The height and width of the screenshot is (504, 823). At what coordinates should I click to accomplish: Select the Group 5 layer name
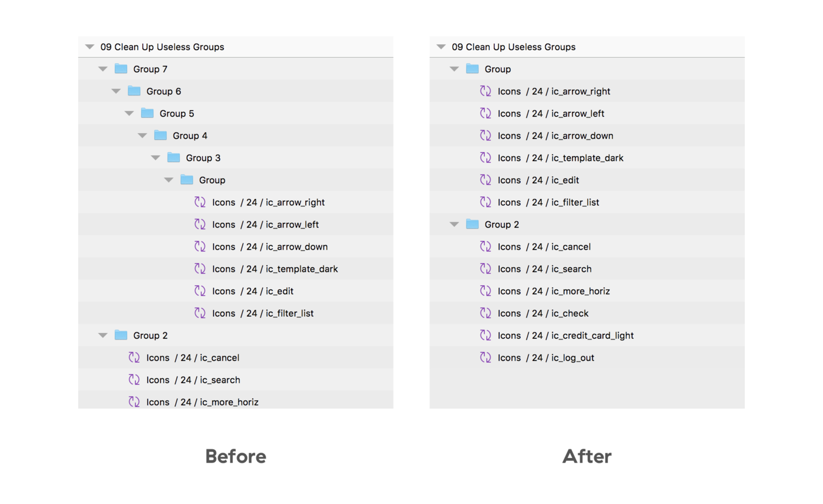point(176,114)
